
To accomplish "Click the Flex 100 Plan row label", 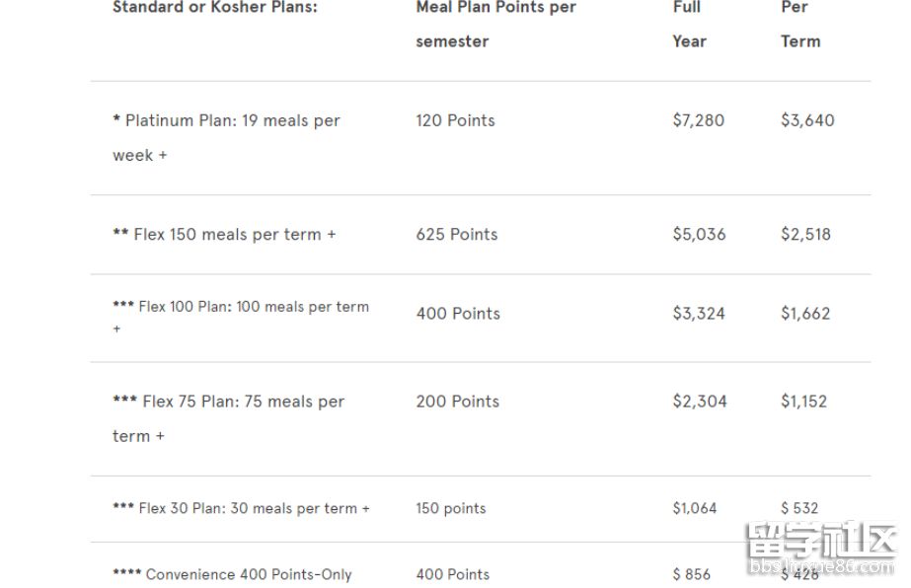I will 241,317.
